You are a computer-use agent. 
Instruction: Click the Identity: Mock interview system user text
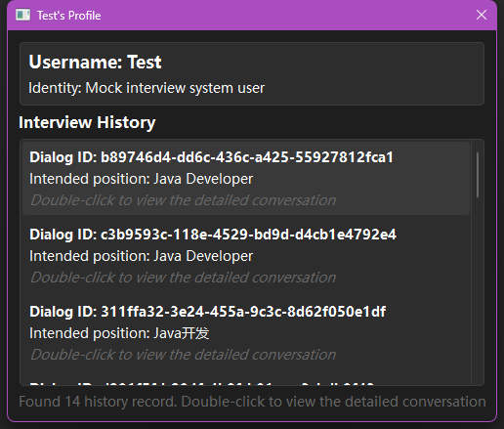[147, 88]
